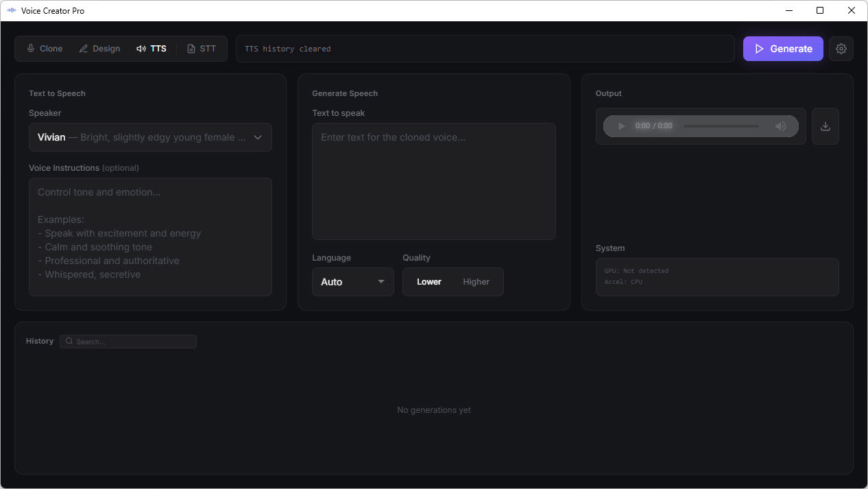Click the TTS speaker icon
Image resolution: width=868 pixels, height=489 pixels.
point(142,48)
